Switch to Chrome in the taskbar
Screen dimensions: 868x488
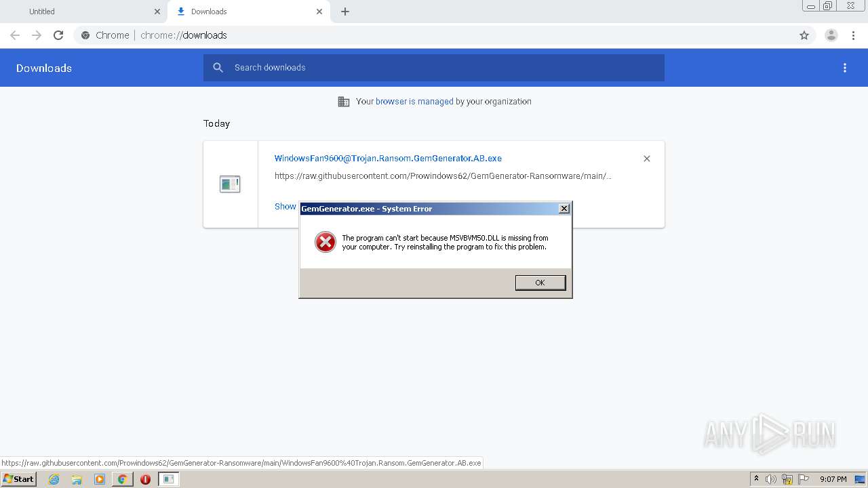(122, 479)
